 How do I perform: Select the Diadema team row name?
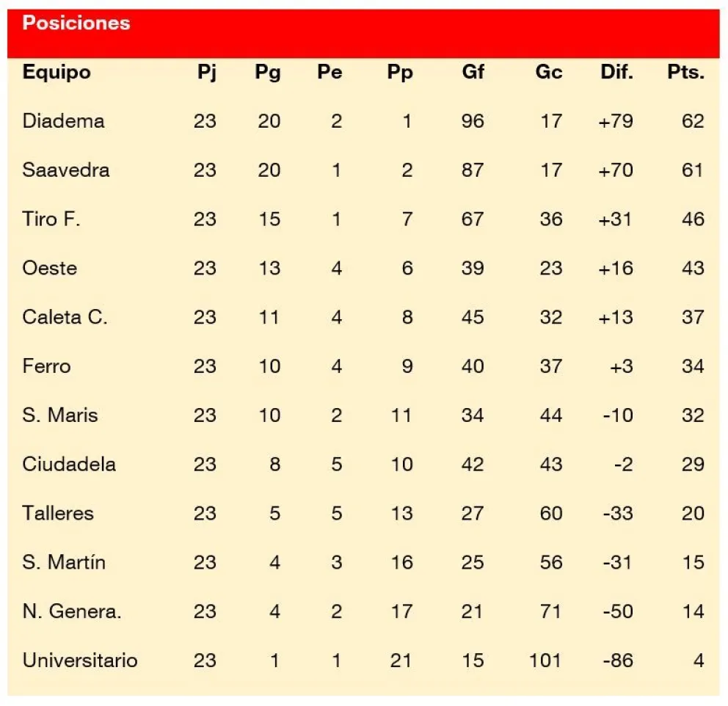pyautogui.click(x=64, y=121)
